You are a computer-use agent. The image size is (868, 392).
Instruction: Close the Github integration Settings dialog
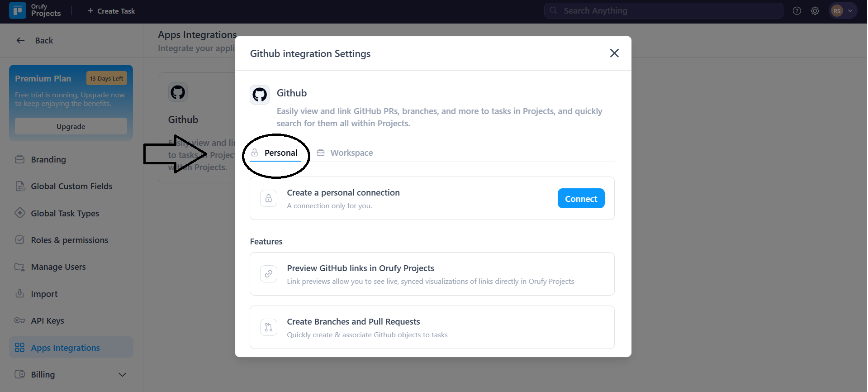click(614, 53)
